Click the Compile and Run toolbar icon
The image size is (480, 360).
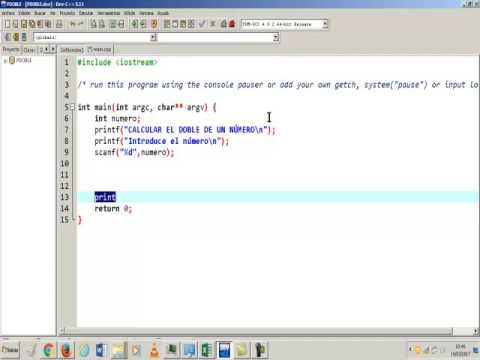pos(183,24)
